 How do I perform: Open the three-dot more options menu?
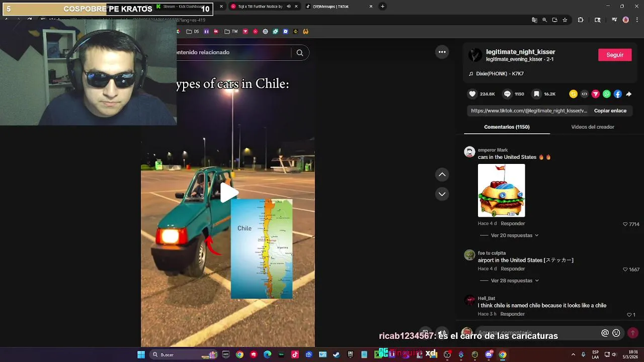(x=442, y=52)
